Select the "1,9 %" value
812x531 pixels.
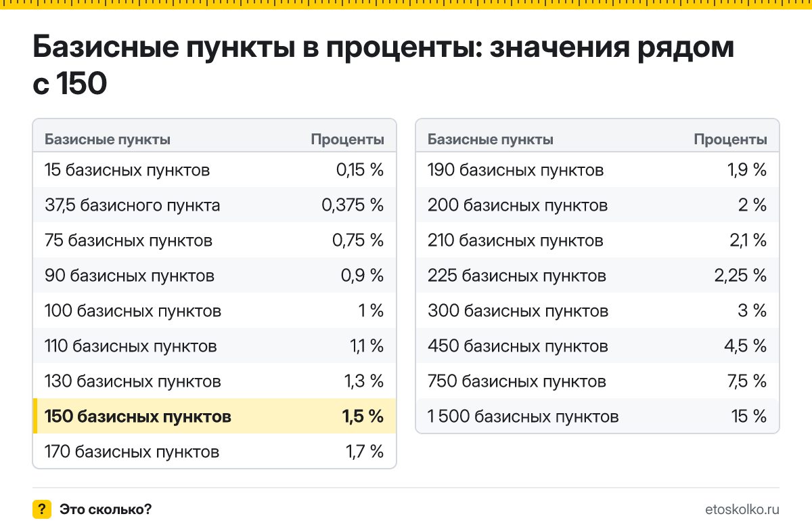[x=748, y=170]
